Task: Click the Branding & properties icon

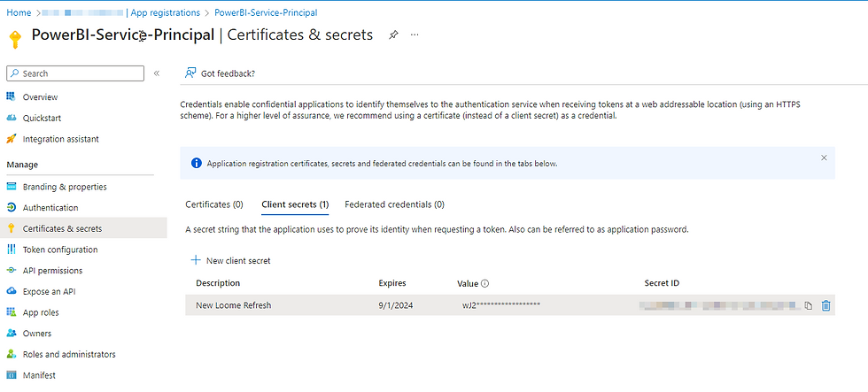Action: click(11, 187)
